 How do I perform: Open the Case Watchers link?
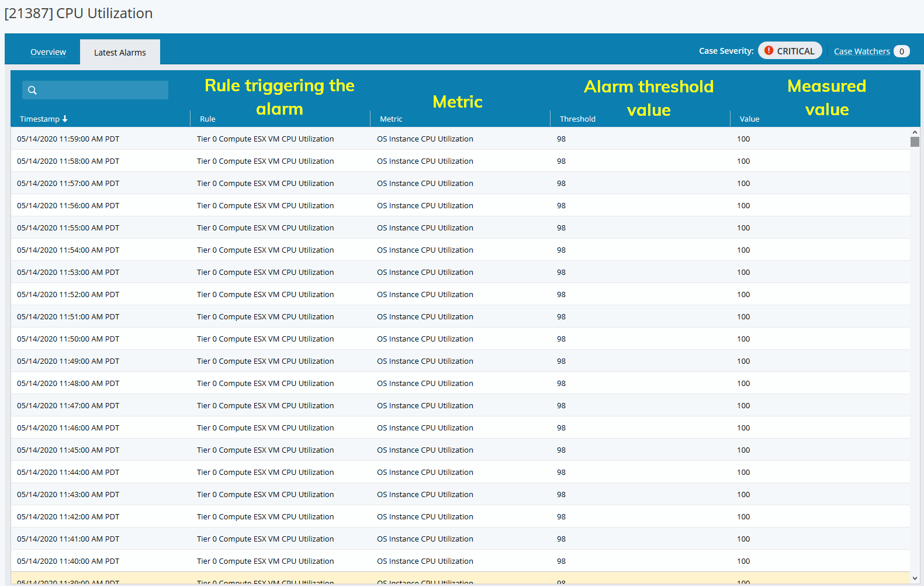point(861,51)
